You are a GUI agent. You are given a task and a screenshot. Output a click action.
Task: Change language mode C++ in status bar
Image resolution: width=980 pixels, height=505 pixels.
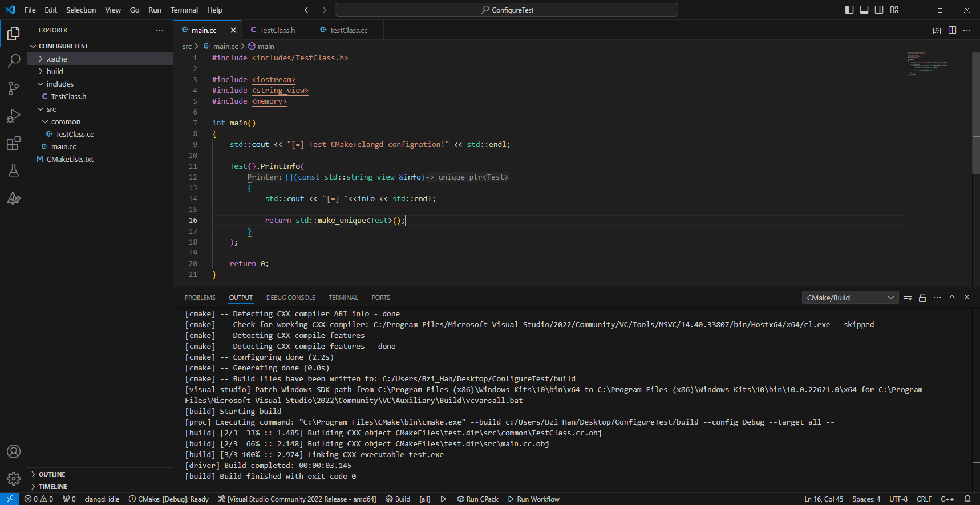click(947, 499)
